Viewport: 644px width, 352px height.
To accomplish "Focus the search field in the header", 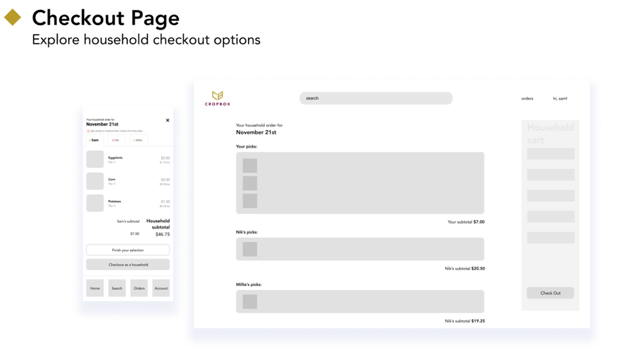I will click(376, 98).
